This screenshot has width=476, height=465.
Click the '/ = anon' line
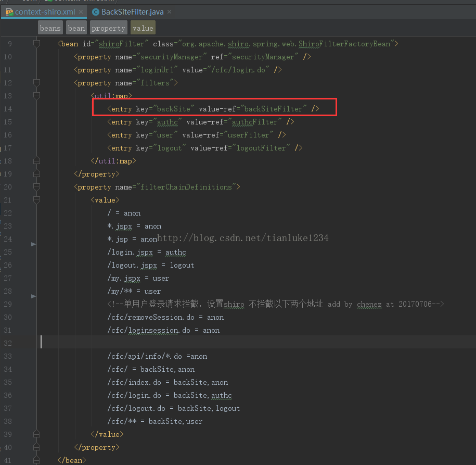[124, 213]
